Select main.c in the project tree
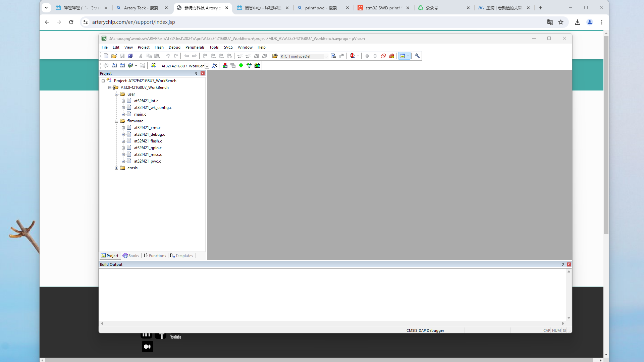The image size is (644, 362). 140,114
